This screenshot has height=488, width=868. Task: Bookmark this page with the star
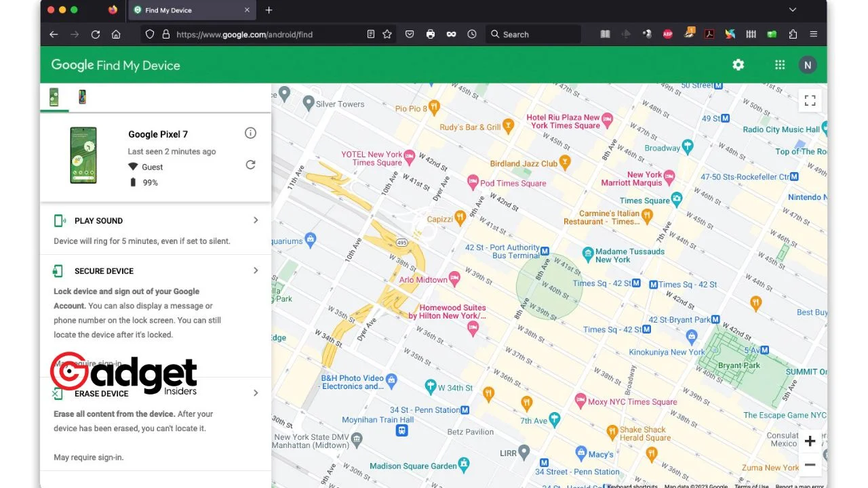point(387,34)
